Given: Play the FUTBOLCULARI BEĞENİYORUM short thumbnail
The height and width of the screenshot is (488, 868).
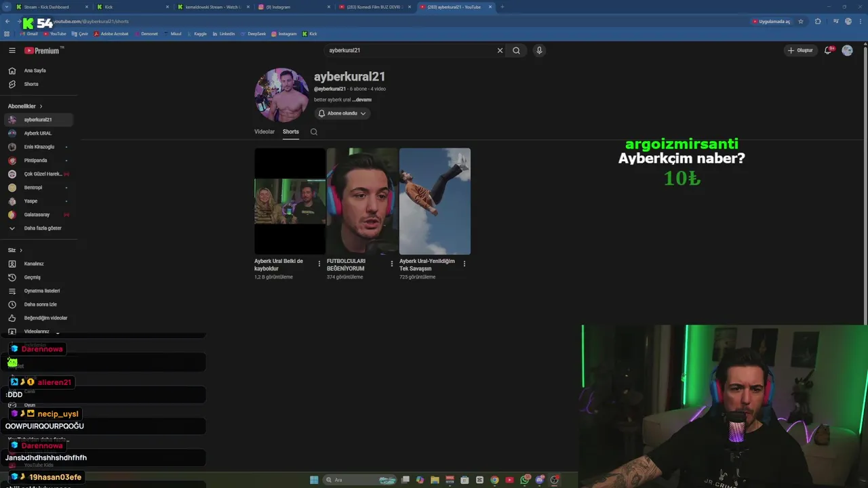Looking at the screenshot, I should click(x=362, y=201).
